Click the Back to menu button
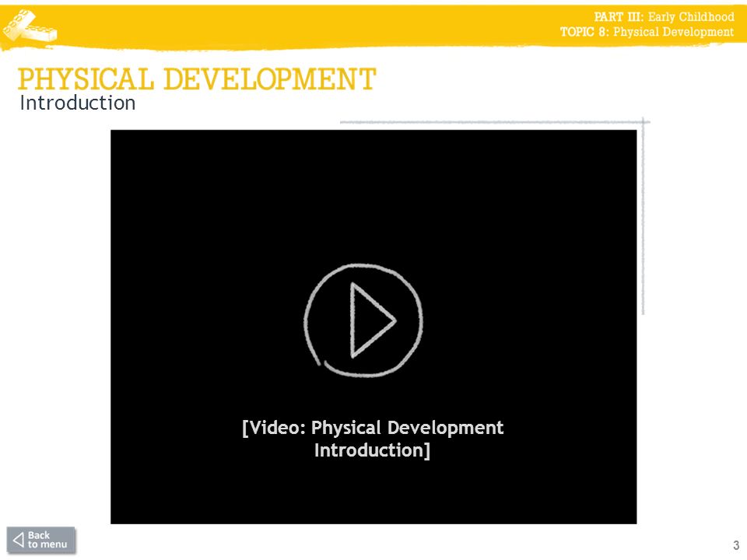Screen dimensions: 747x560 [x=41, y=540]
